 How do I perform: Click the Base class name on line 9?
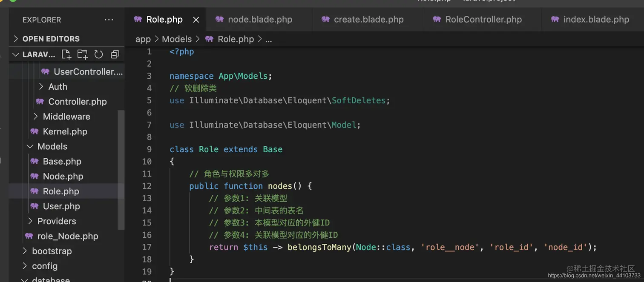click(x=273, y=149)
